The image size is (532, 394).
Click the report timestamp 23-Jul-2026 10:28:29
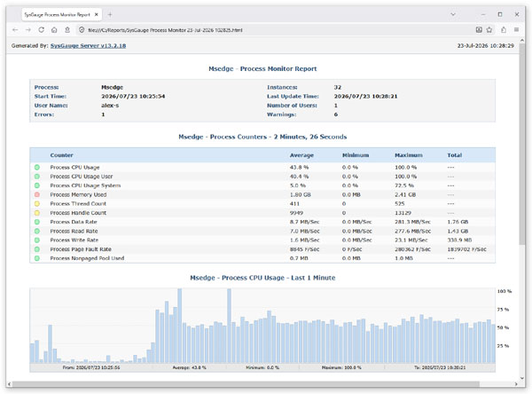pos(486,45)
